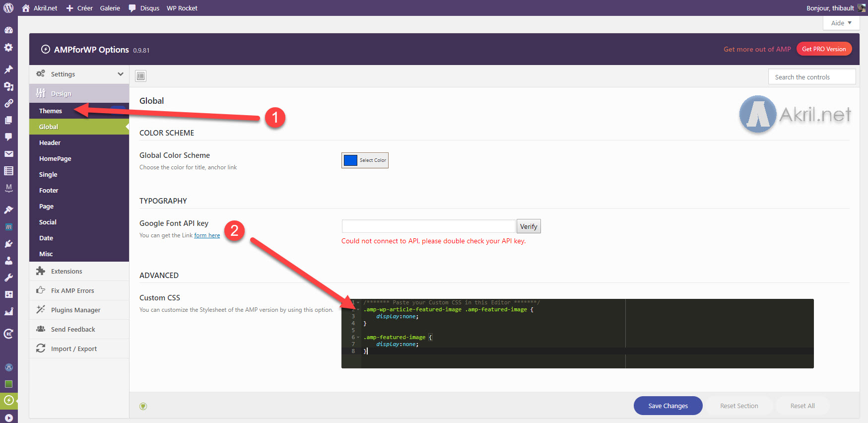Click the Verify API key button
Viewport: 868px width, 423px height.
pos(529,226)
